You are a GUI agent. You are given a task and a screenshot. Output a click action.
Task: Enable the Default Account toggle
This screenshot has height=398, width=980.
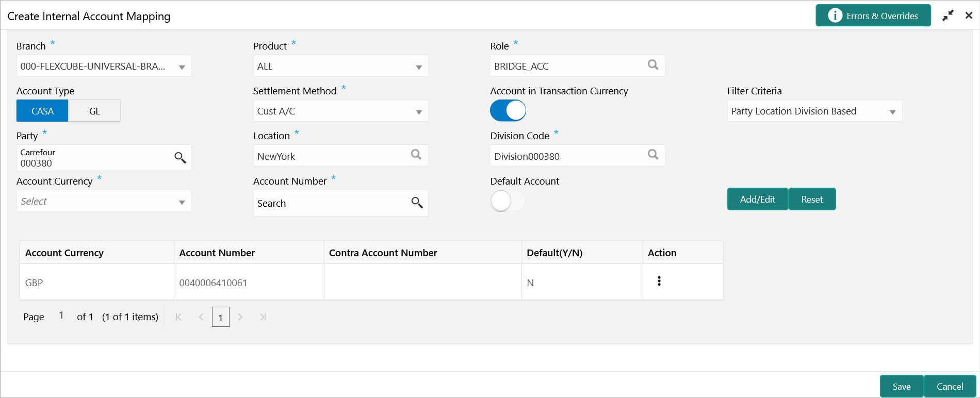508,201
